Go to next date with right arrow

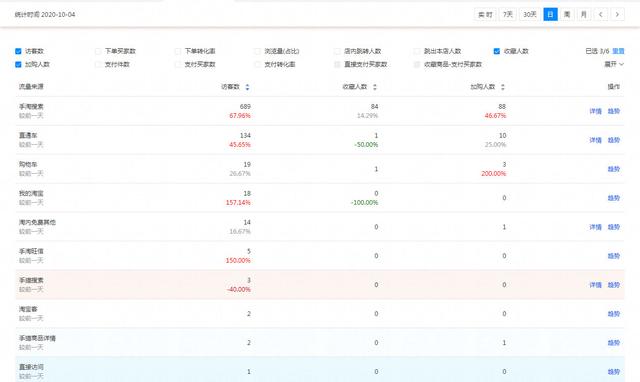pos(617,15)
